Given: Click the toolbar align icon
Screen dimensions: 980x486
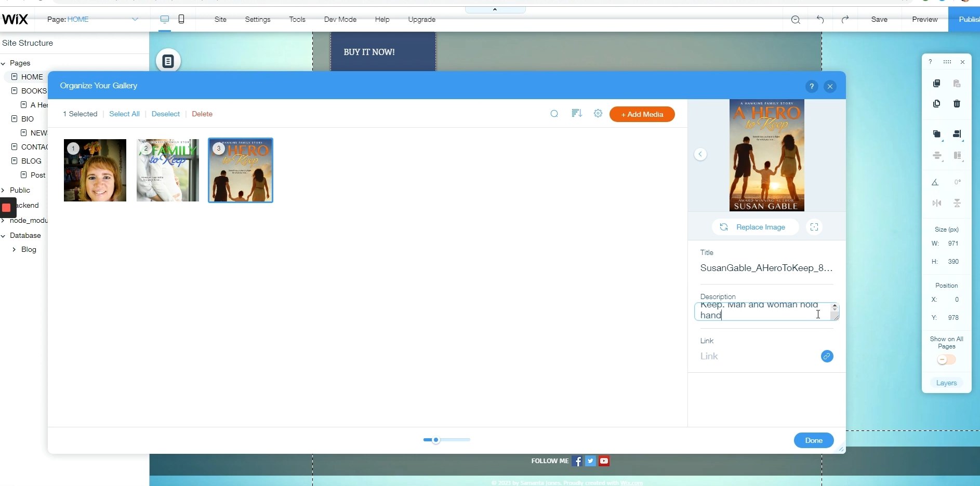Looking at the screenshot, I should (957, 134).
